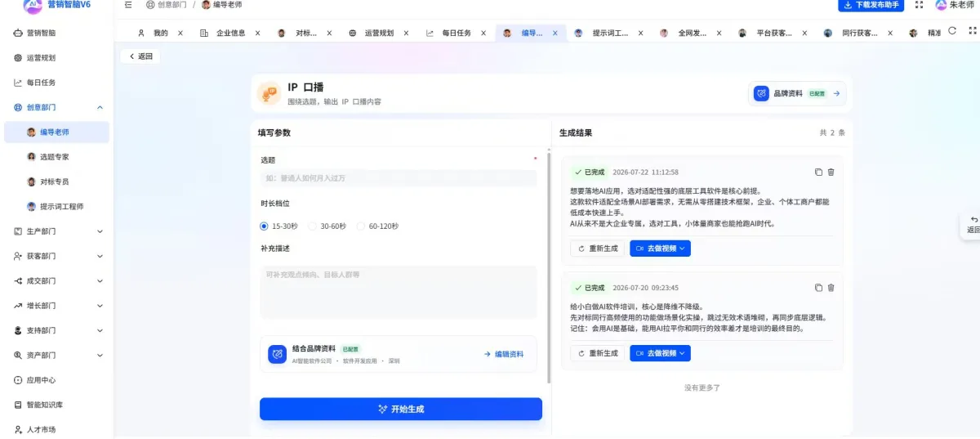
Task: Click the 补充描述 text area
Action: 399,292
